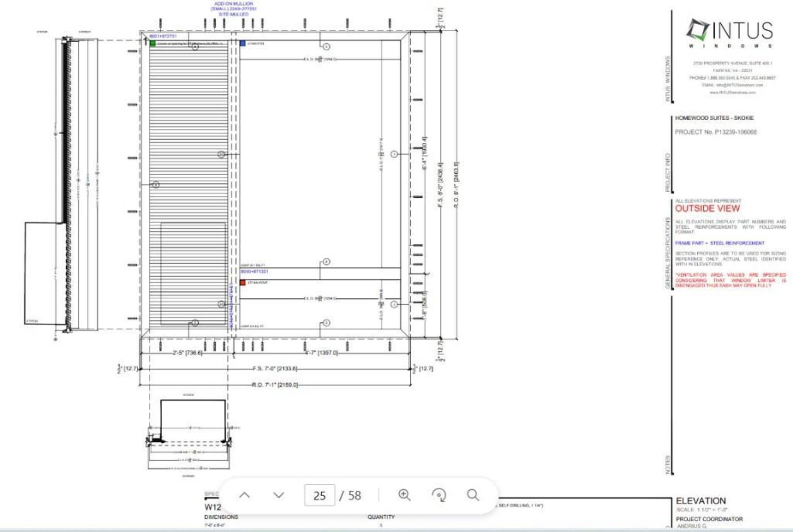Click the total page count '/ 58'
Screen dimensions: 793x532
(x=350, y=496)
